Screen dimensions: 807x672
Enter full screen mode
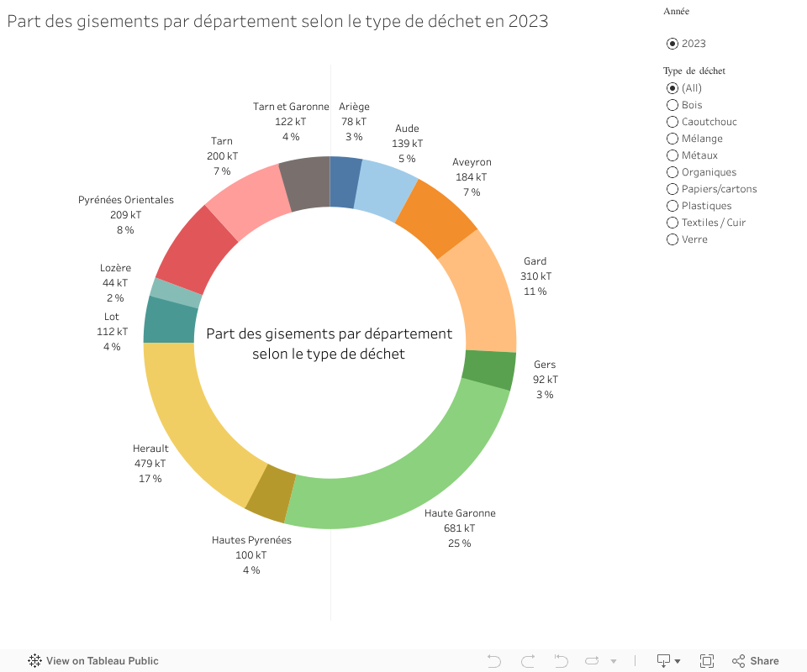[x=707, y=661]
